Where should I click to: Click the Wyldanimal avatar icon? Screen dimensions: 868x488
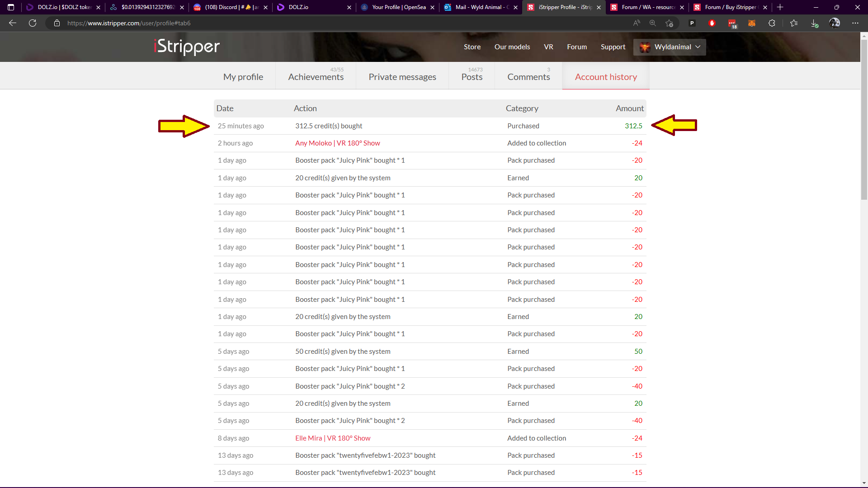coord(645,47)
